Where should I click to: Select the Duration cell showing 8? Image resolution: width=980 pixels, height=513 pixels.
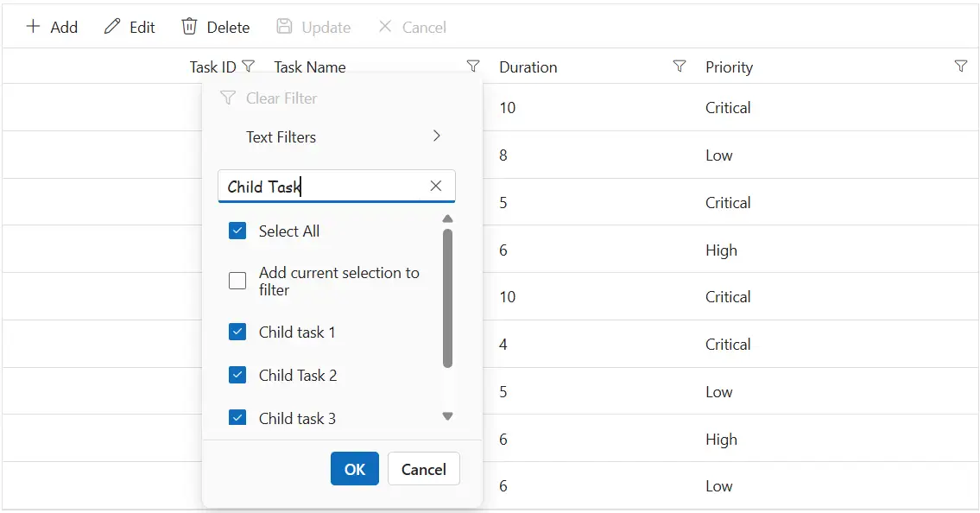[x=594, y=155]
